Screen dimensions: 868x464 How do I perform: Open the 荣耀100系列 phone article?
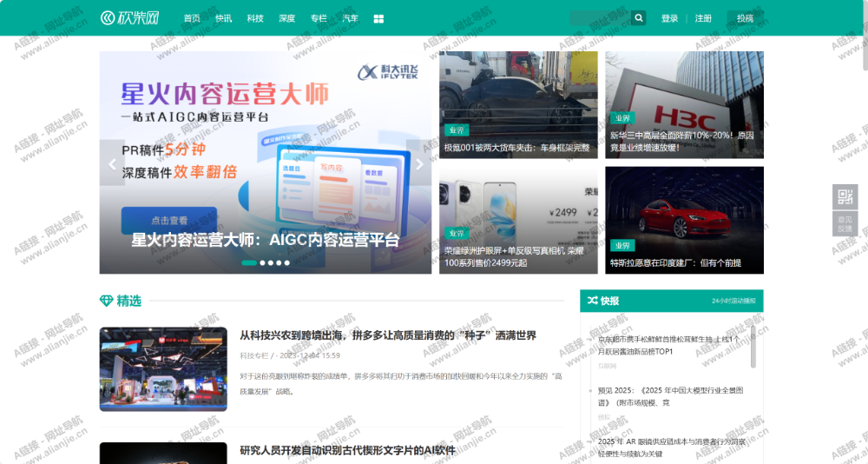click(x=518, y=220)
